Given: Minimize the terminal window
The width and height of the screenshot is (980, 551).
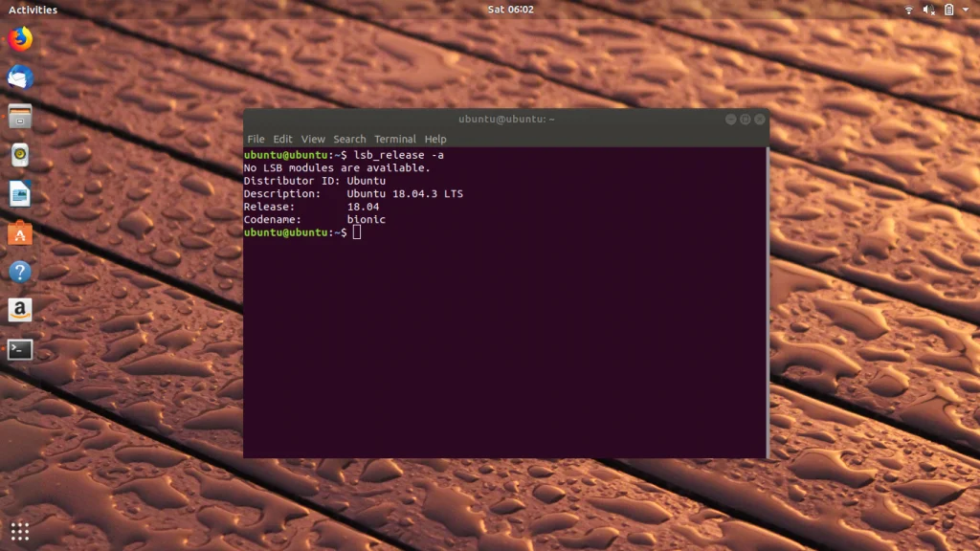Looking at the screenshot, I should click(730, 119).
